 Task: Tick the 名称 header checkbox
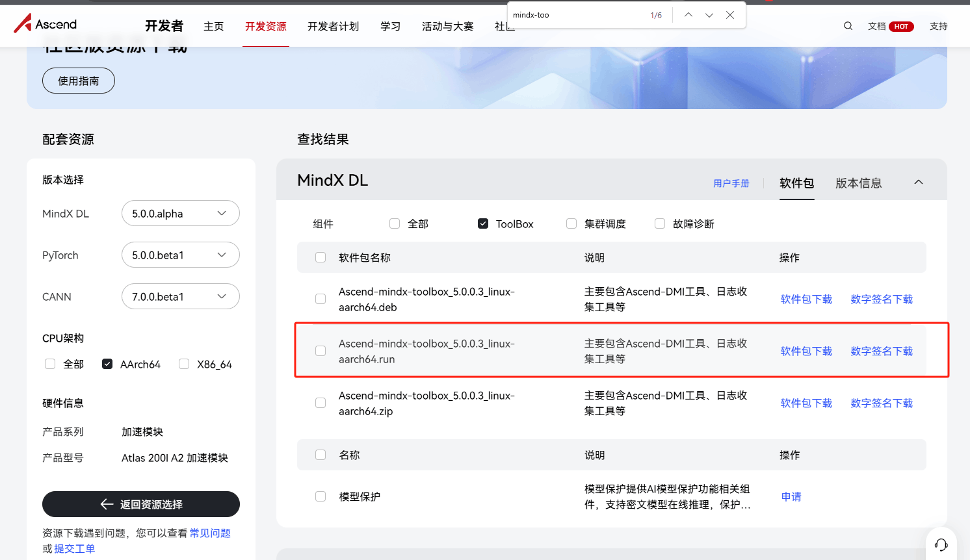pyautogui.click(x=321, y=455)
